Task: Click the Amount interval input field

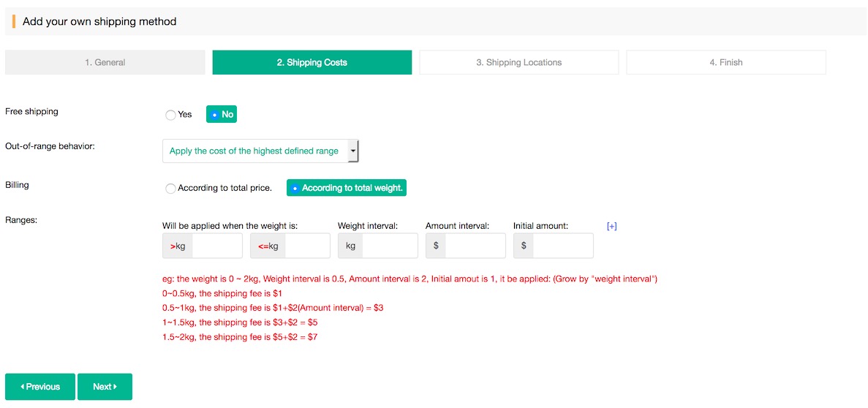Action: tap(475, 246)
